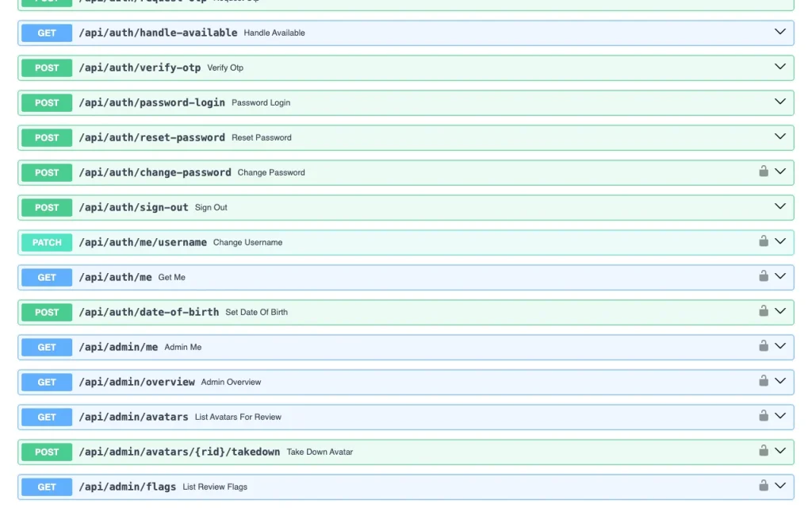Click POST badge for sign-out
Viewport: 812px width, 508px height.
pyautogui.click(x=47, y=207)
